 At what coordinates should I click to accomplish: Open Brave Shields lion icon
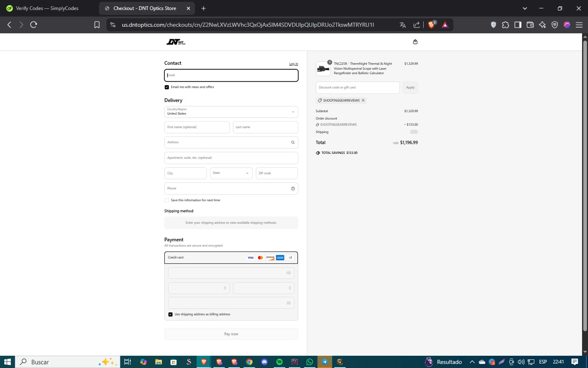tap(432, 25)
